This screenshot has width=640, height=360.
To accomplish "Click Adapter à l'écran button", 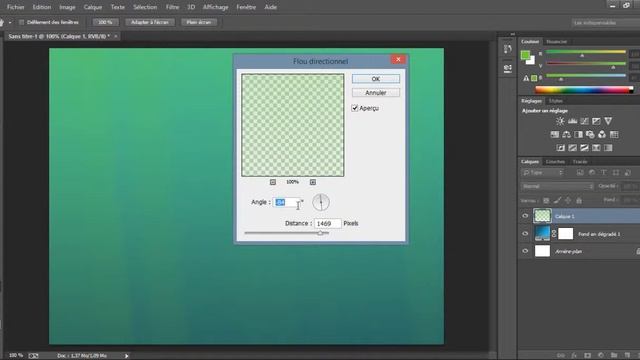I will (x=150, y=22).
